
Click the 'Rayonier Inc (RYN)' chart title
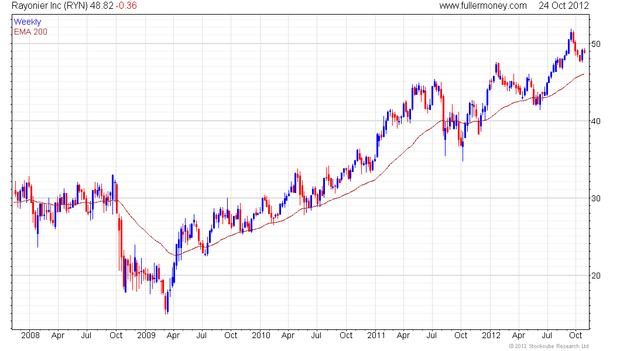(50, 6)
